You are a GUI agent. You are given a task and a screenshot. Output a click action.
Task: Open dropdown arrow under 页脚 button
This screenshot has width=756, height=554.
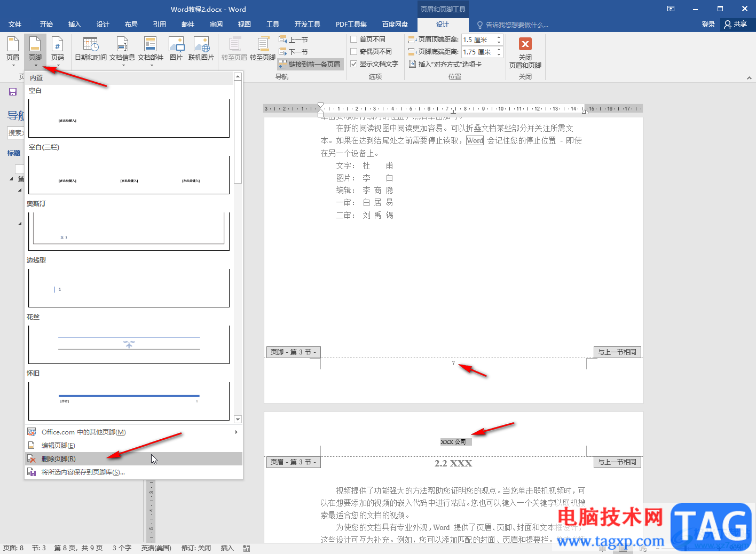(35, 66)
